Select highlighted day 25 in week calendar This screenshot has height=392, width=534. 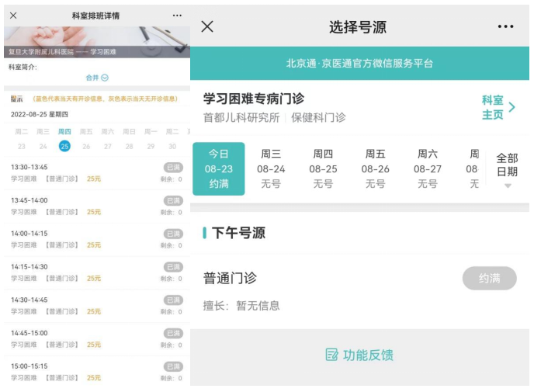[64, 146]
